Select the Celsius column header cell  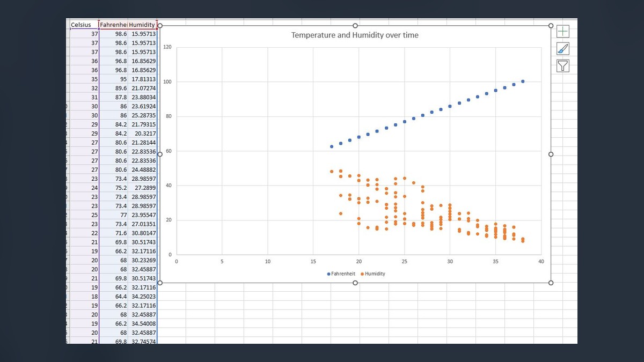coord(84,25)
